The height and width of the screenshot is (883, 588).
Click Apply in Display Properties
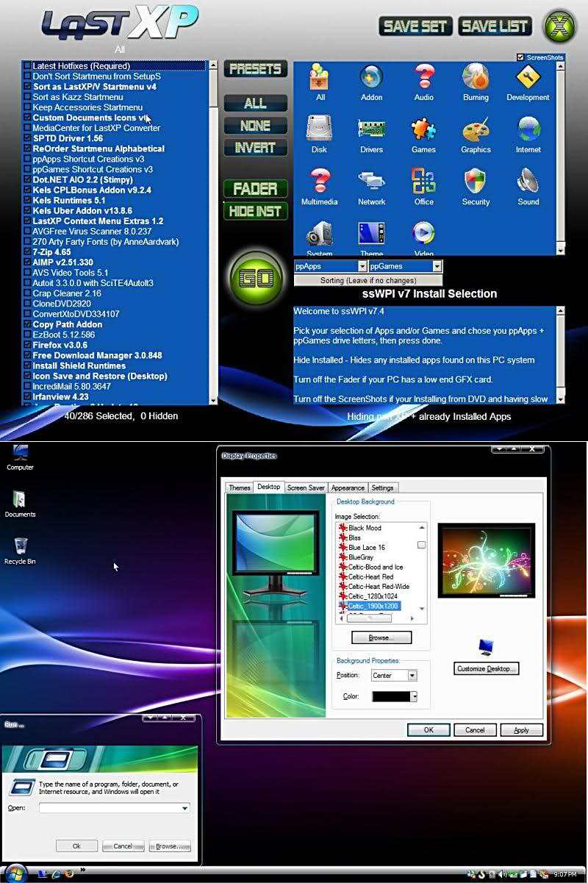(x=521, y=730)
